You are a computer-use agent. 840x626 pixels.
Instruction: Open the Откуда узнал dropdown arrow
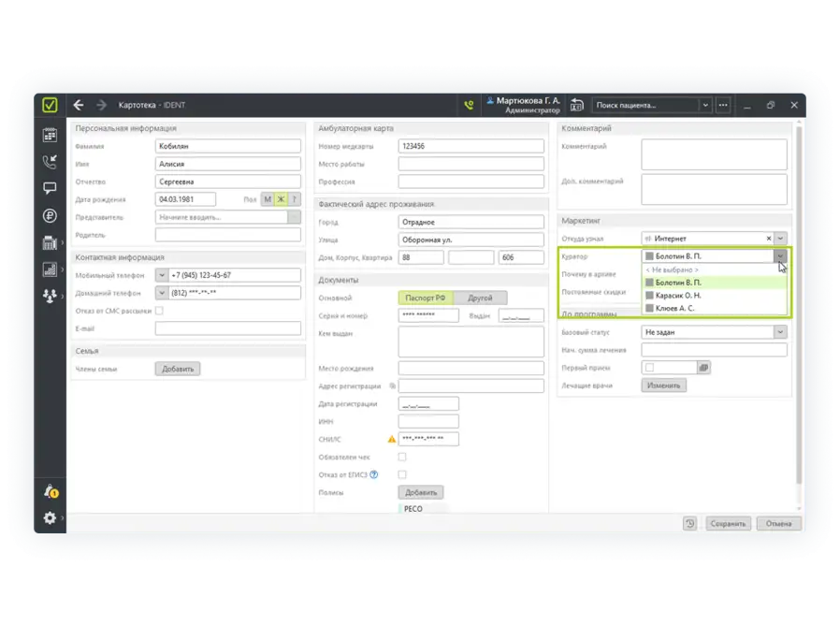[780, 239]
